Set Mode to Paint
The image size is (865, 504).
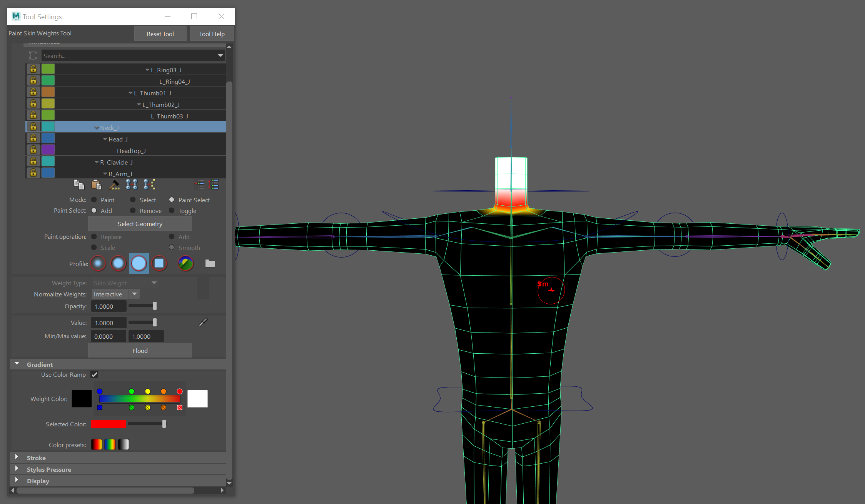[x=94, y=200]
